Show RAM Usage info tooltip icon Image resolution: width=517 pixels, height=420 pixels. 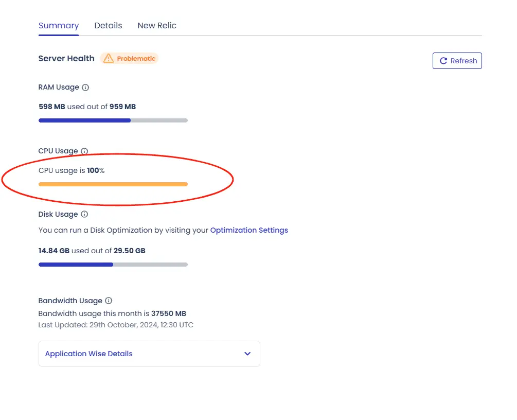(85, 87)
